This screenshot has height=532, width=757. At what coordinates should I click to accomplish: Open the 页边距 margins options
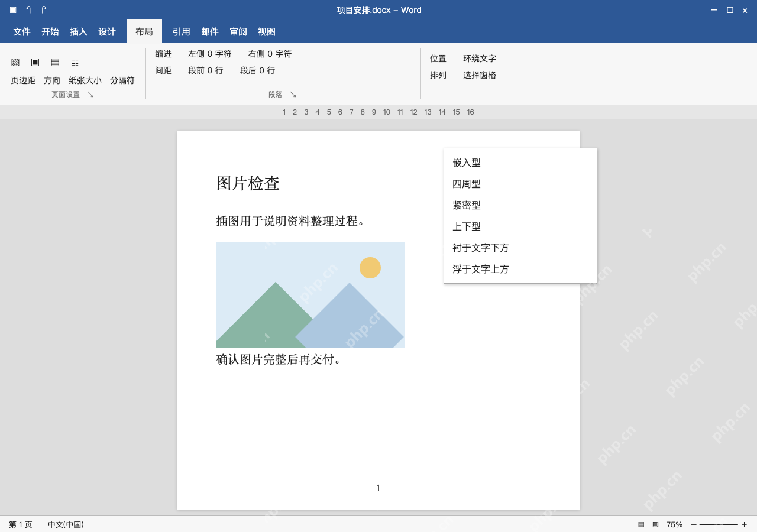point(23,80)
